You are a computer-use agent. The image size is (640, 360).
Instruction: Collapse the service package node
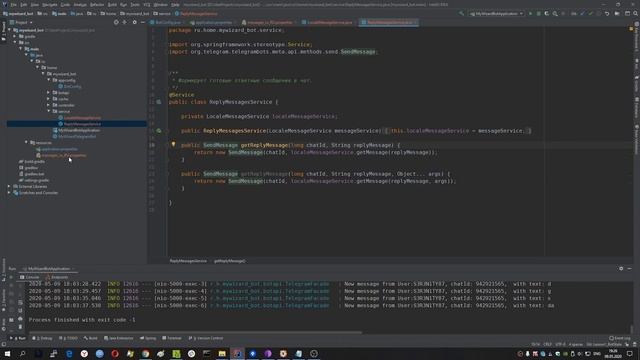tap(49, 111)
